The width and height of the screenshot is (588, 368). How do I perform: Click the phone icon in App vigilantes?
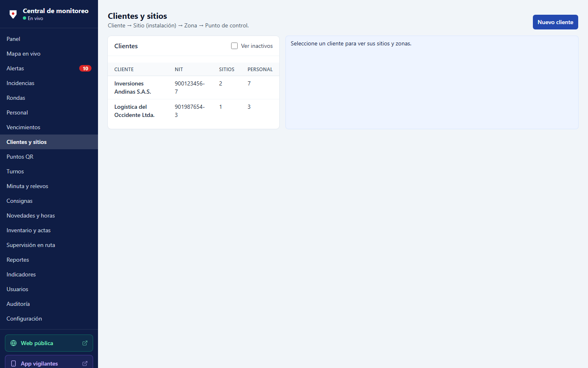[x=13, y=364]
